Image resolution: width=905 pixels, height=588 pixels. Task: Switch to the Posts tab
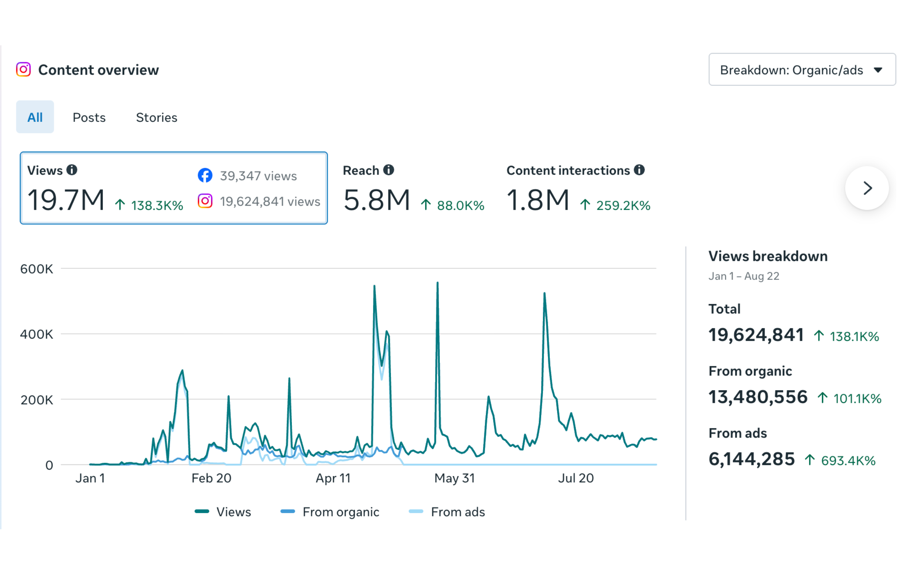89,117
